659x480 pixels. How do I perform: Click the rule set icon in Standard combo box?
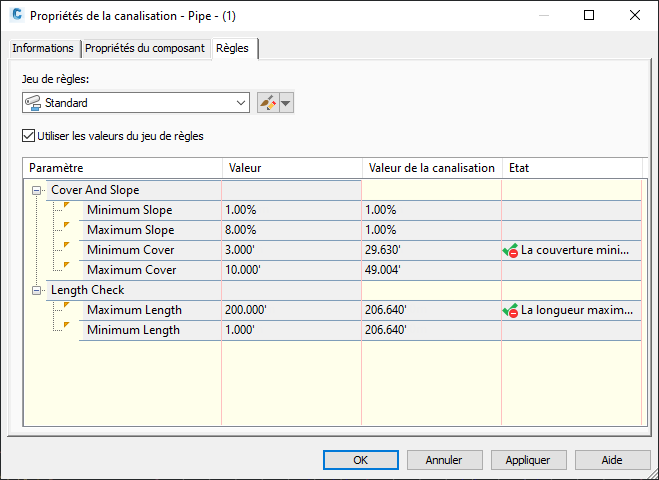click(33, 103)
